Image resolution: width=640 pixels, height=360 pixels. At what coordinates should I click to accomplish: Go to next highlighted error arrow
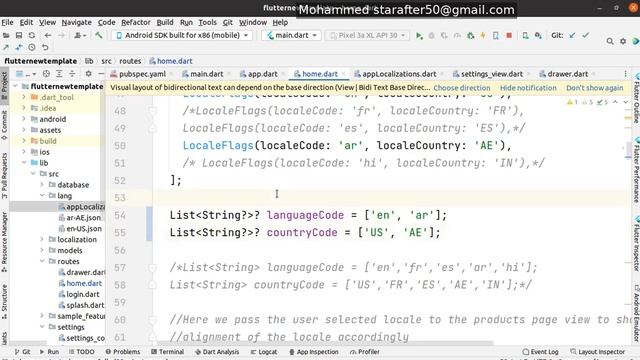[x=625, y=102]
